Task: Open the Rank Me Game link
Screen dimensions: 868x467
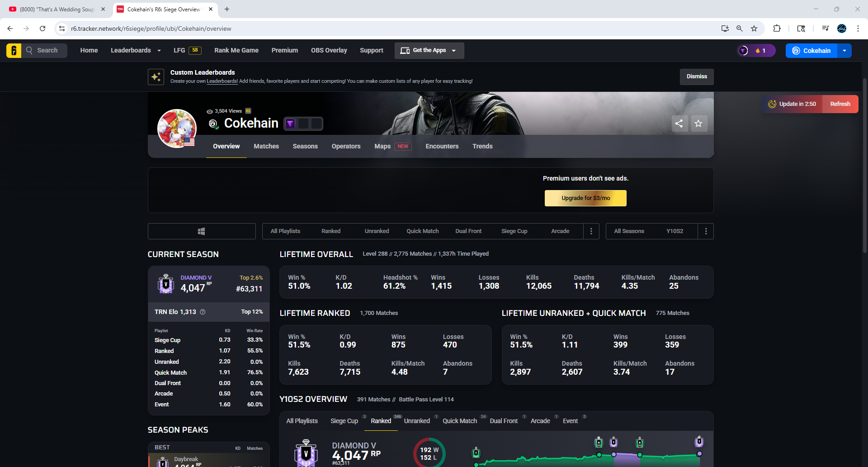Action: tap(236, 50)
